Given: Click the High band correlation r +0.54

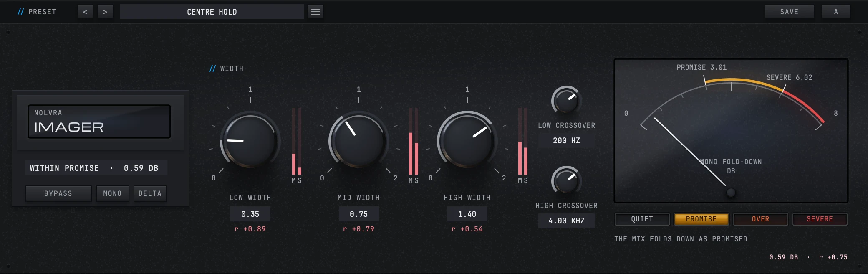Looking at the screenshot, I should click(467, 229).
